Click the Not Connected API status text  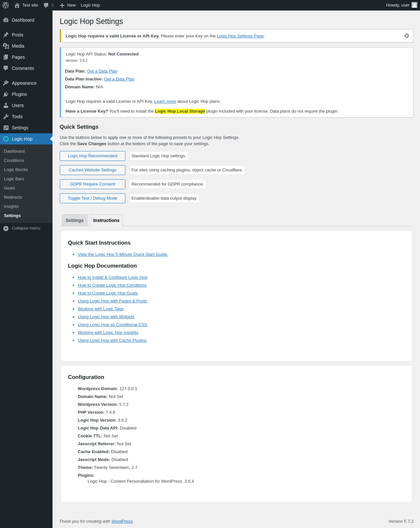tap(123, 54)
